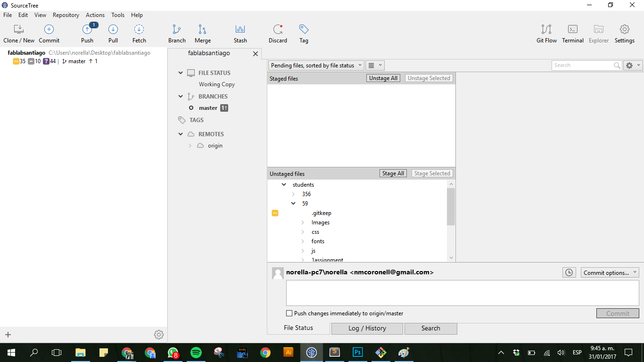This screenshot has height=362, width=644.
Task: Open the File menu
Action: tap(8, 15)
